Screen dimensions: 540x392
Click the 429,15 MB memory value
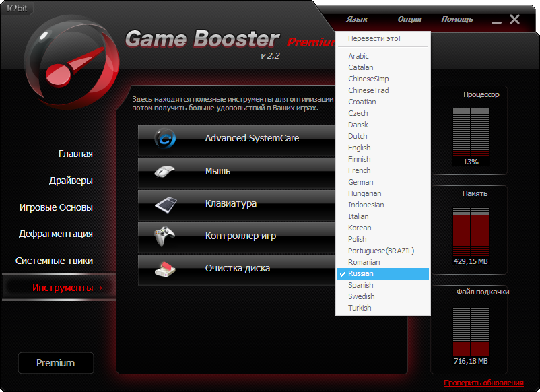click(x=471, y=261)
